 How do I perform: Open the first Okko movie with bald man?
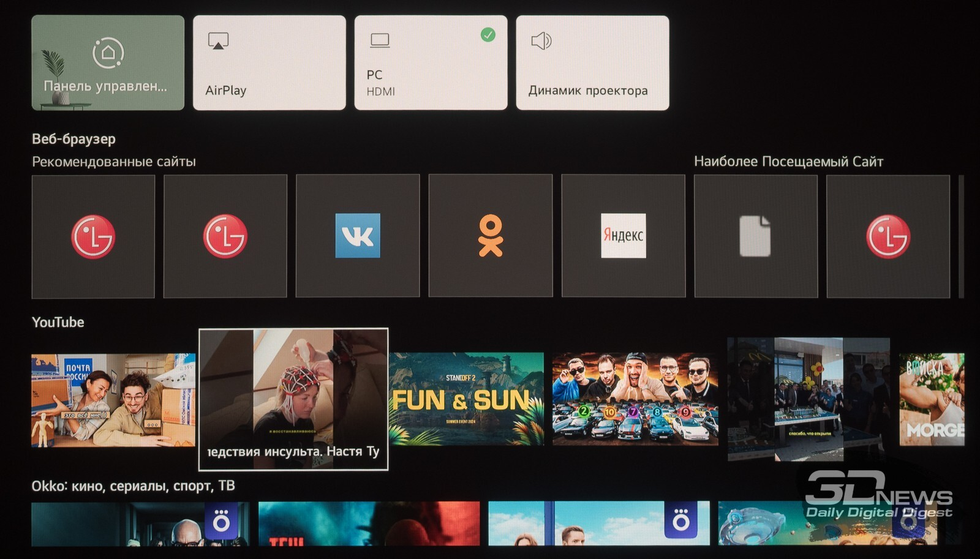[141, 524]
